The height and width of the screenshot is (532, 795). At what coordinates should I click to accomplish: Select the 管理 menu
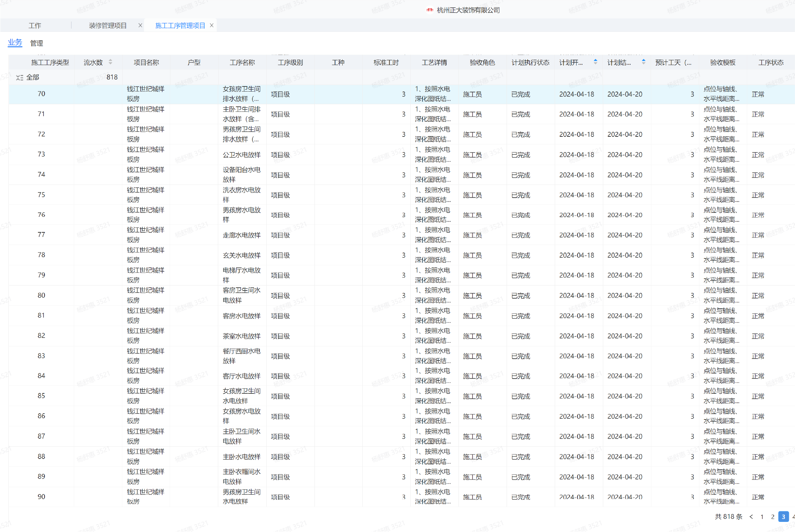click(x=37, y=43)
